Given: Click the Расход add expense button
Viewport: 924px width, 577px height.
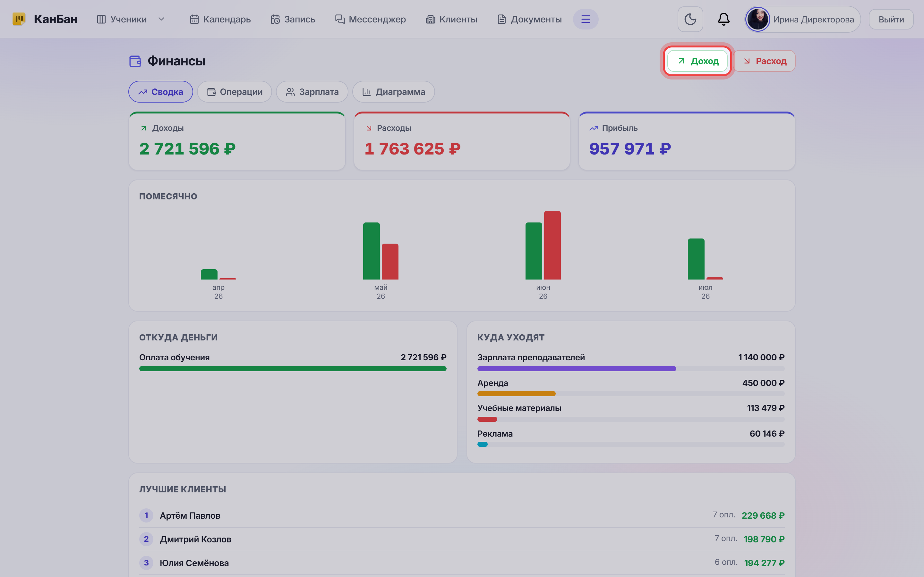Looking at the screenshot, I should click(765, 61).
